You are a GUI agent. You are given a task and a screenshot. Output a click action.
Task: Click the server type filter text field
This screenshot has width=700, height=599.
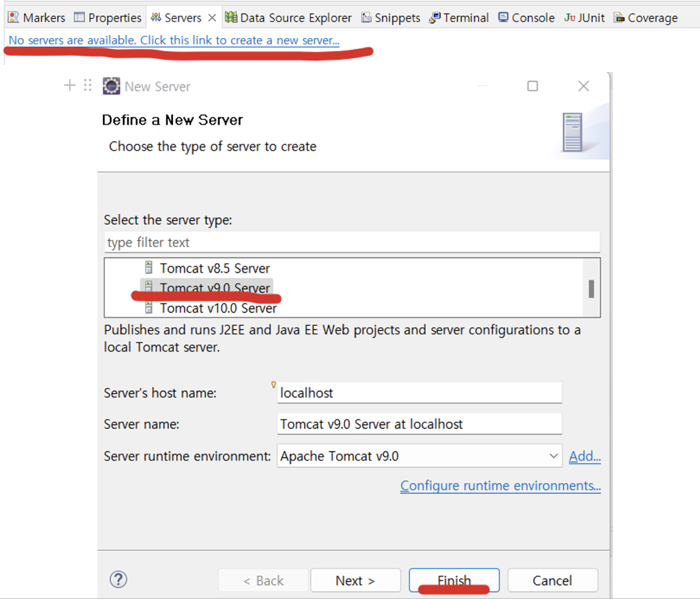[x=352, y=242]
